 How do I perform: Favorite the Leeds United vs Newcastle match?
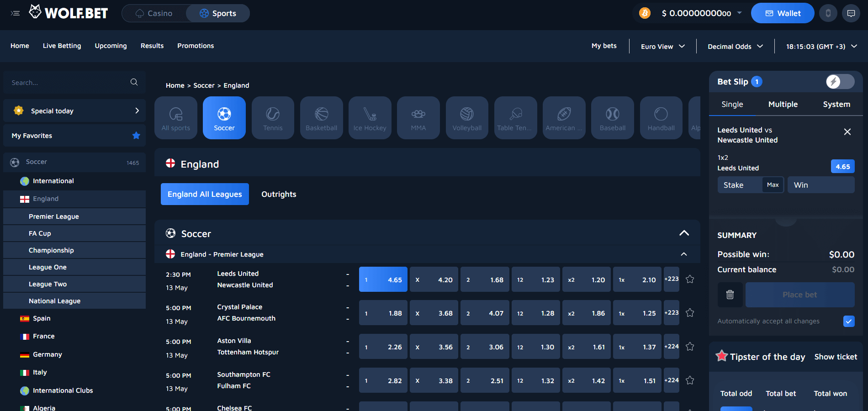click(690, 279)
